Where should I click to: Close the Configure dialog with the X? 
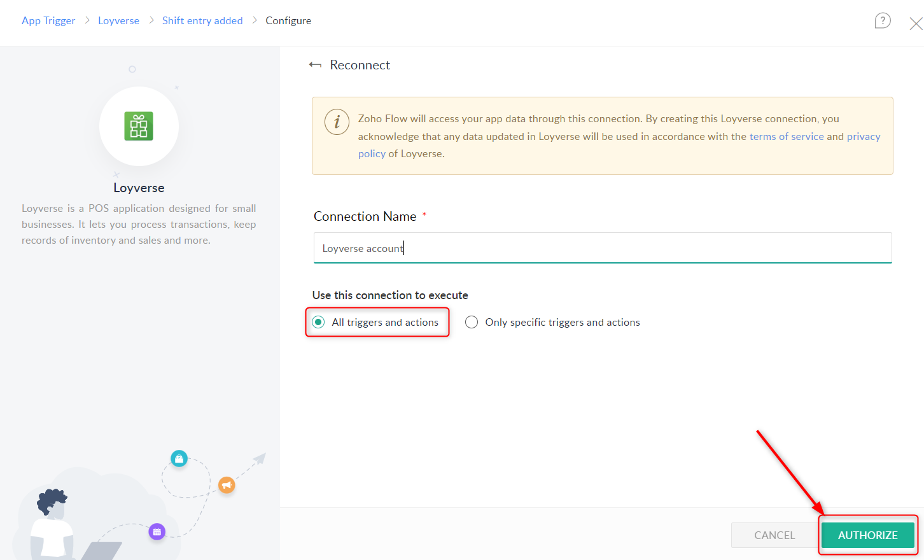coord(915,23)
